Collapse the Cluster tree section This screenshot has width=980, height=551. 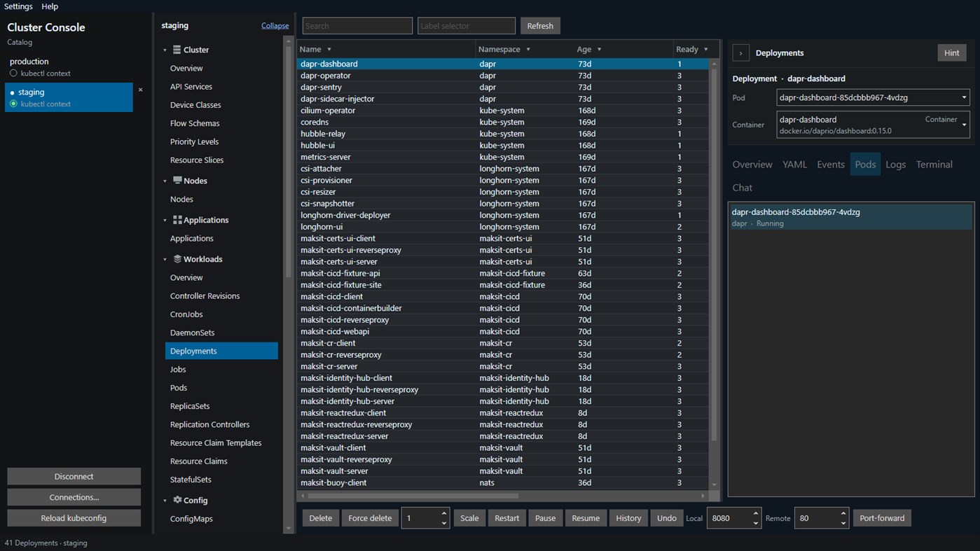pyautogui.click(x=165, y=50)
